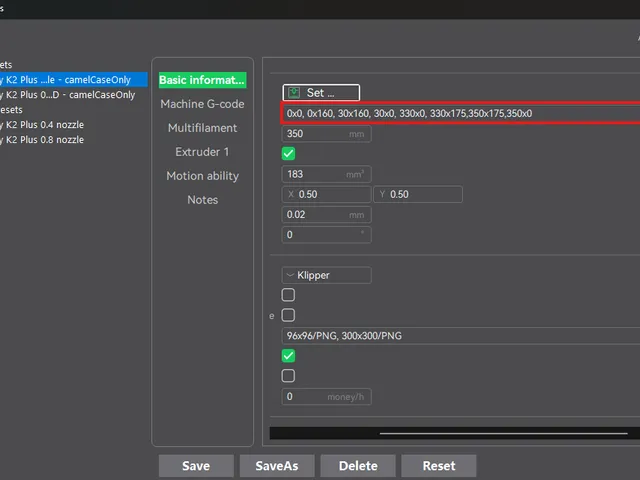
Task: Click the X 0.50 input field
Action: 326,194
